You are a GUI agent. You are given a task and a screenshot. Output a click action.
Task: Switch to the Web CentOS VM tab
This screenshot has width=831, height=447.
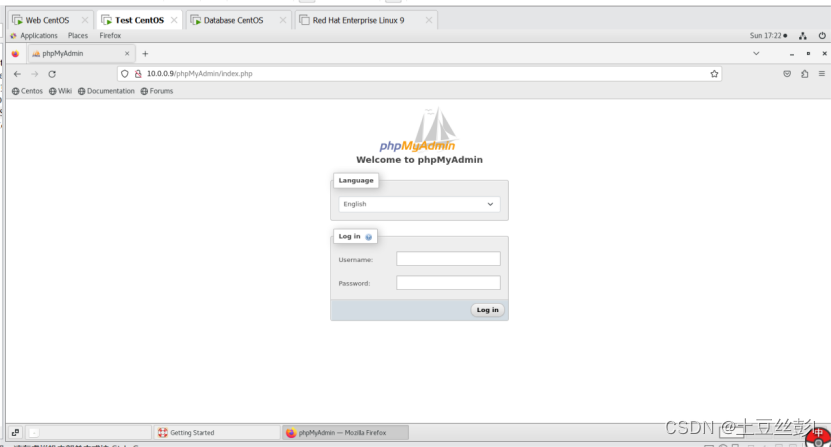[47, 20]
